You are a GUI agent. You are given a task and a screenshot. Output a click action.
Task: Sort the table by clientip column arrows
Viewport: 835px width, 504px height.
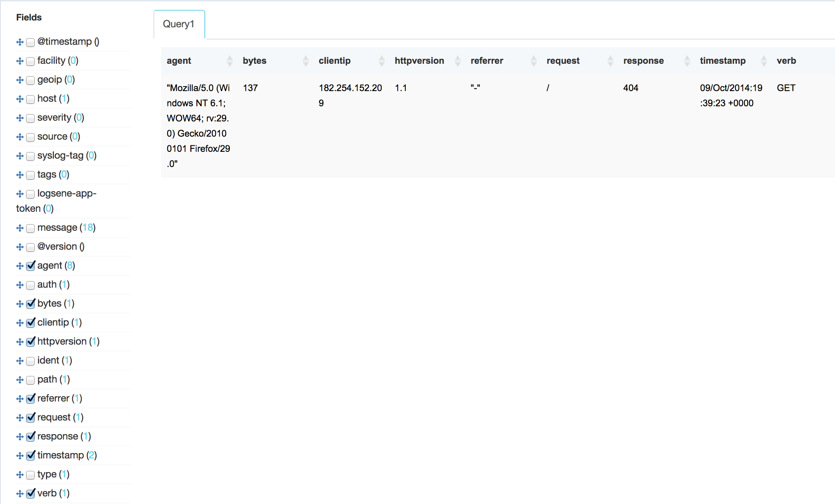pos(381,61)
